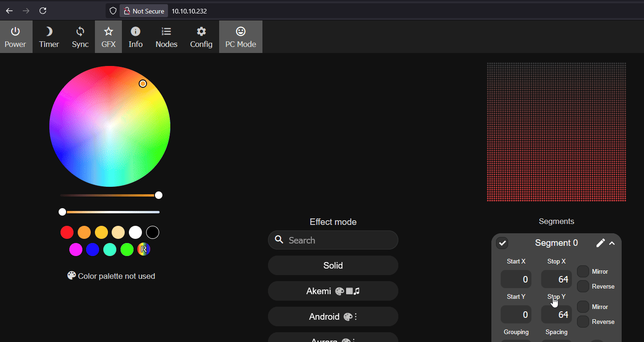Click the Spacing label
The image size is (644, 342).
click(x=557, y=332)
